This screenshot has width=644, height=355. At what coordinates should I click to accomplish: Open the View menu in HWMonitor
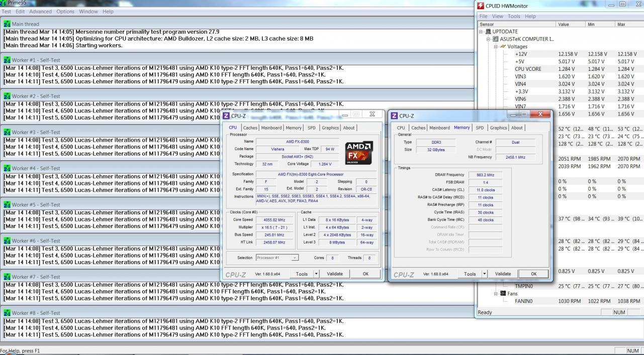498,16
